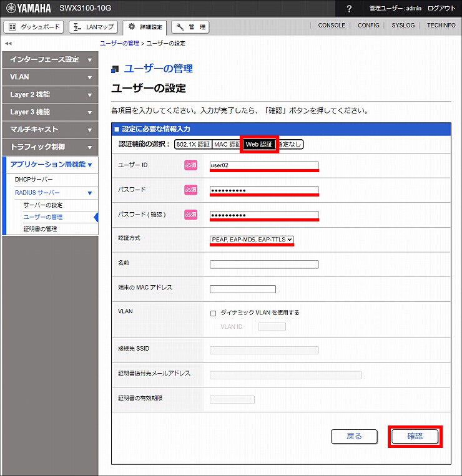Expand the Layer 3 機能 menu
Viewport: 462px width, 476px height.
(x=50, y=112)
